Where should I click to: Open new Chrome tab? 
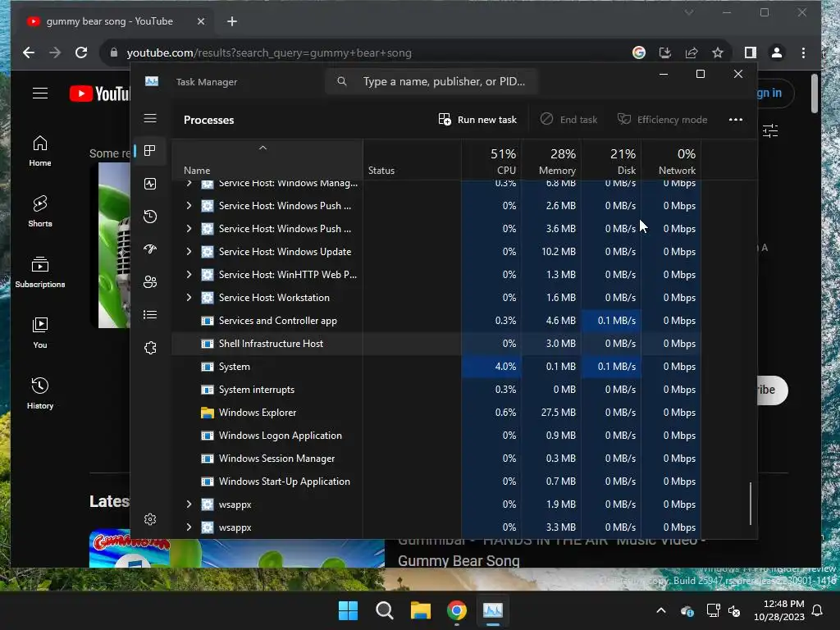pyautogui.click(x=232, y=21)
